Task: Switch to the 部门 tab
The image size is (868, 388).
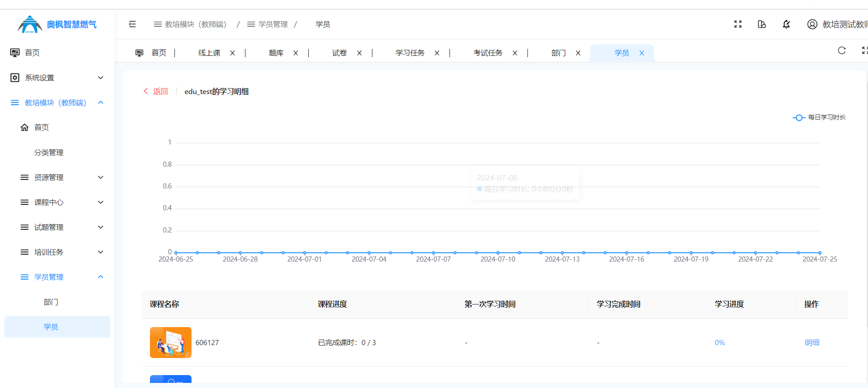Action: 558,53
